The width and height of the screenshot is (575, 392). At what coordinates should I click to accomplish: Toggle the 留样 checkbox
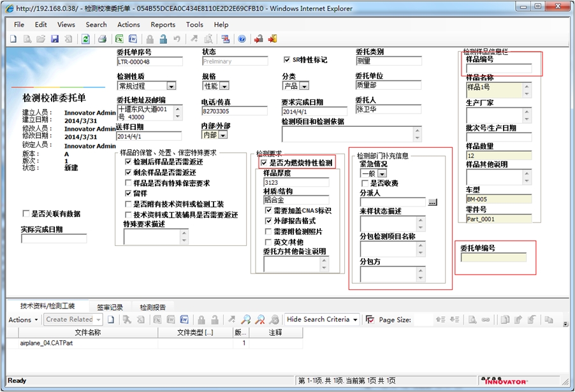point(128,193)
